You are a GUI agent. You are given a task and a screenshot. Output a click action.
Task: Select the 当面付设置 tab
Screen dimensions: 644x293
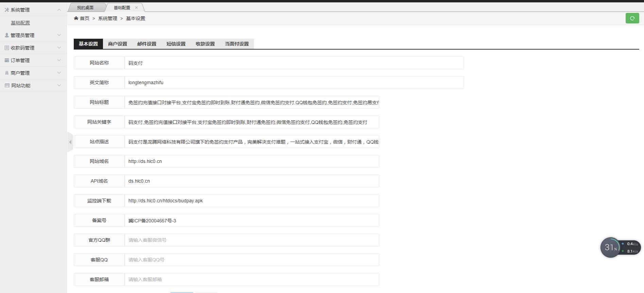pyautogui.click(x=237, y=44)
